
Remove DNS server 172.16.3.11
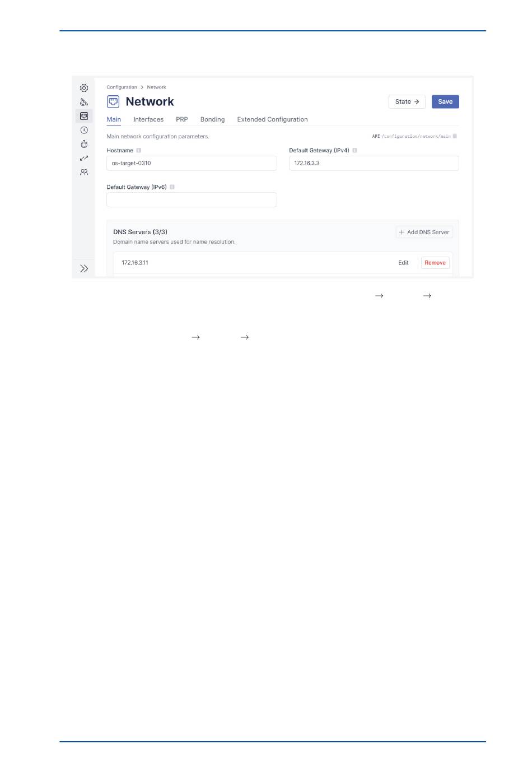pyautogui.click(x=435, y=263)
